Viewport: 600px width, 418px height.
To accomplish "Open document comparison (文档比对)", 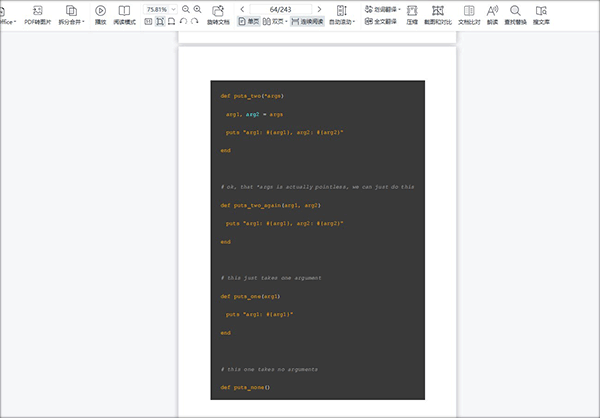I will coord(469,15).
